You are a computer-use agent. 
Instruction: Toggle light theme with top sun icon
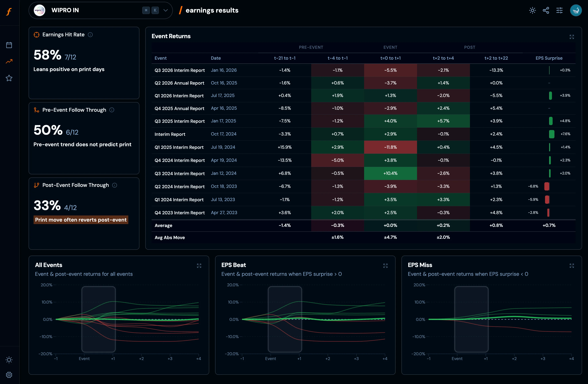(x=532, y=10)
